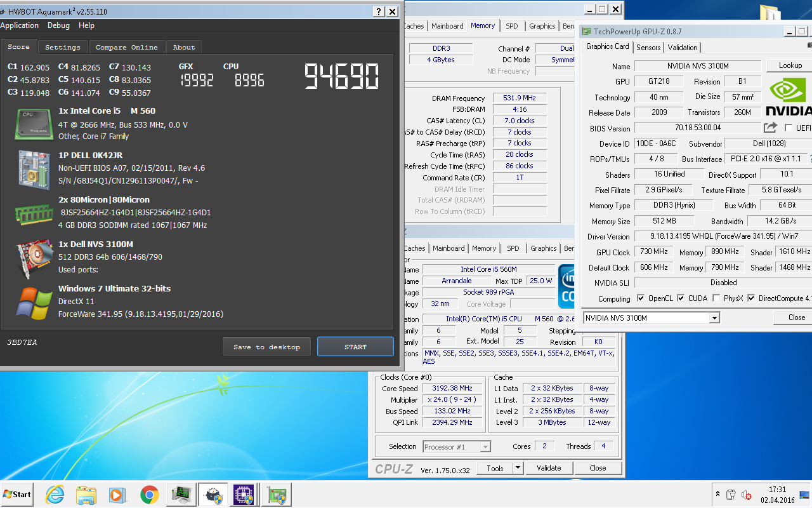Select the Graphics Card tab in GPU-Z
This screenshot has height=508, width=812.
coord(608,46)
